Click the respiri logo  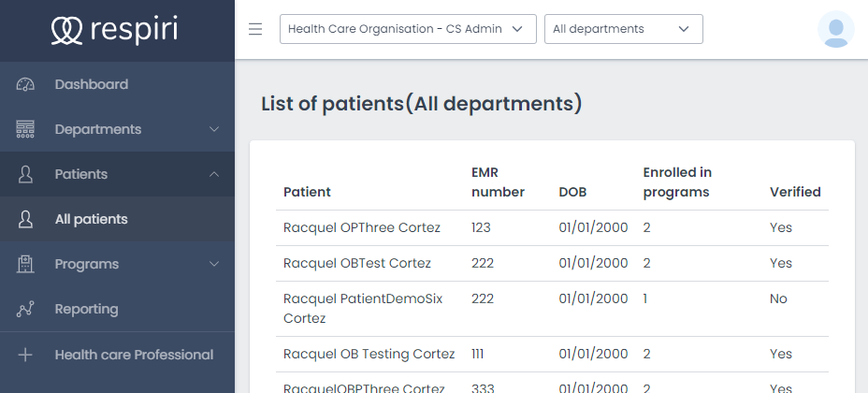(x=114, y=30)
